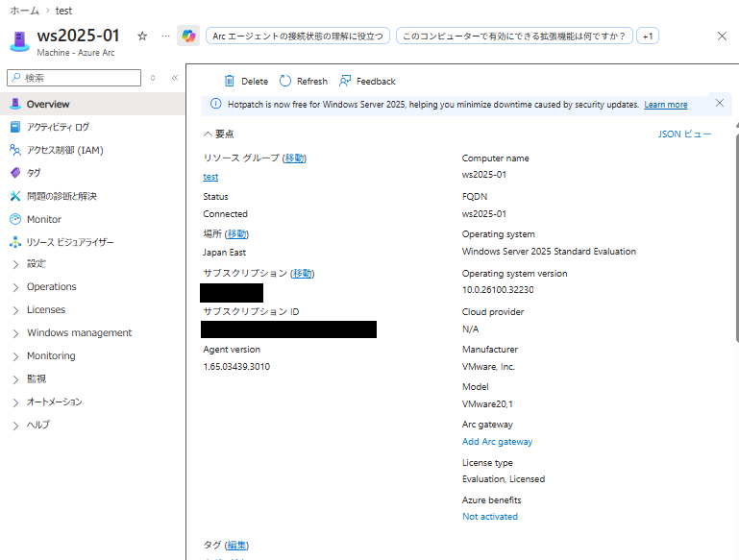Image resolution: width=739 pixels, height=560 pixels.
Task: Click 移動 link beside サブスクリプション
Action: [302, 273]
